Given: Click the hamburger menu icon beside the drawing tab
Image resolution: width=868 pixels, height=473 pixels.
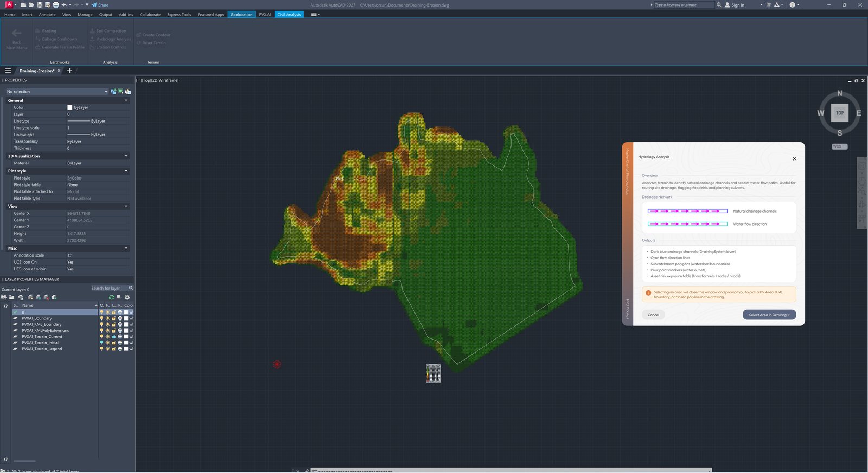Looking at the screenshot, I should (x=8, y=71).
